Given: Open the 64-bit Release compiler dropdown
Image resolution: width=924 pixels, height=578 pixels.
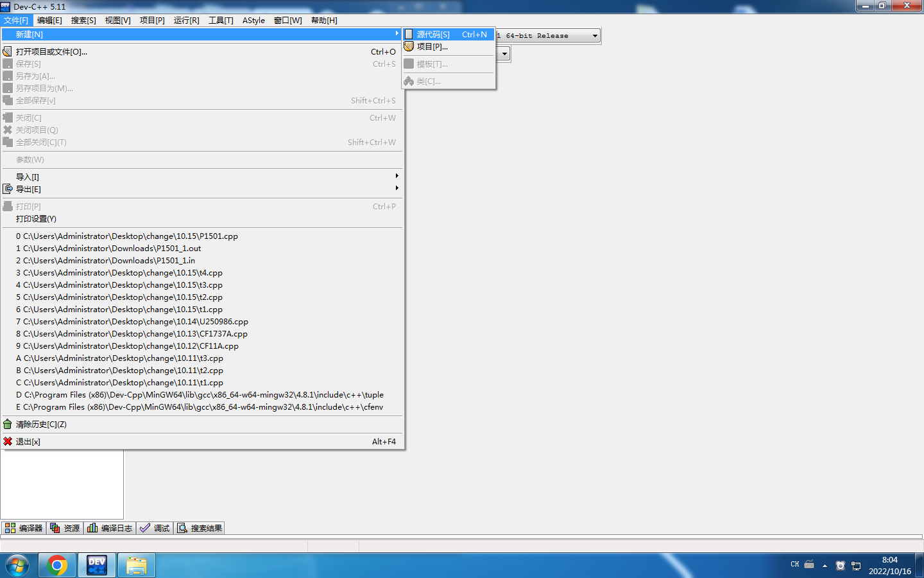Looking at the screenshot, I should click(x=595, y=36).
